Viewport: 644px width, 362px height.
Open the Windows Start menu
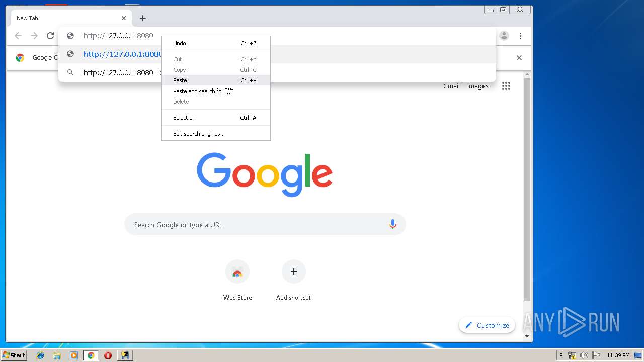pyautogui.click(x=14, y=355)
